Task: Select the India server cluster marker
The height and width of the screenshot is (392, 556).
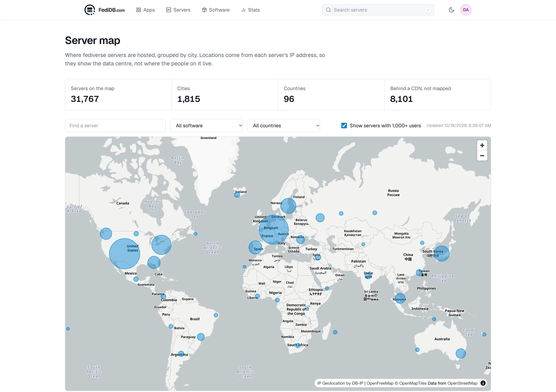Action: pos(368,276)
